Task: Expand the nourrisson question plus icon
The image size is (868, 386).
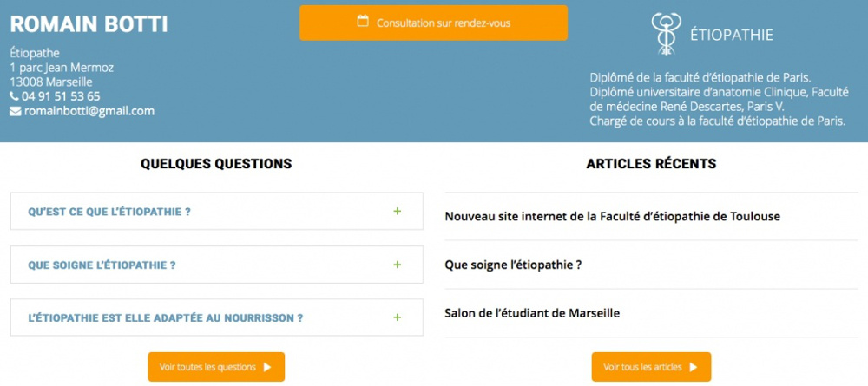Action: click(x=398, y=317)
